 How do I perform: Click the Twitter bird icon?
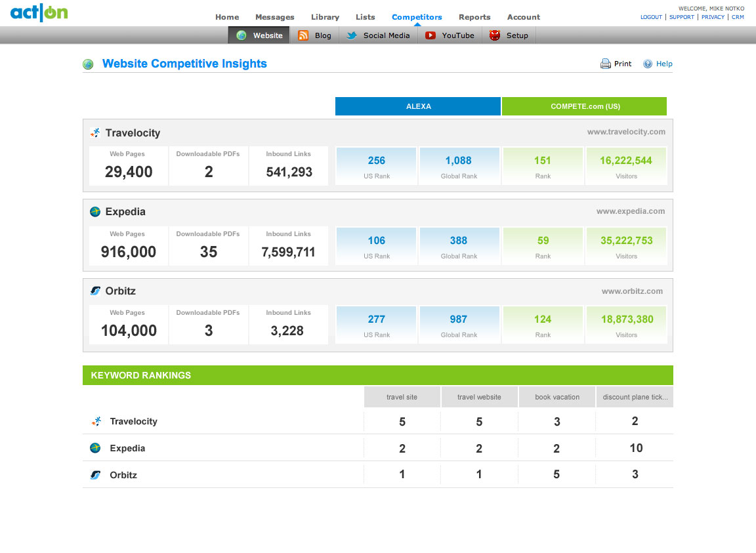pyautogui.click(x=352, y=35)
